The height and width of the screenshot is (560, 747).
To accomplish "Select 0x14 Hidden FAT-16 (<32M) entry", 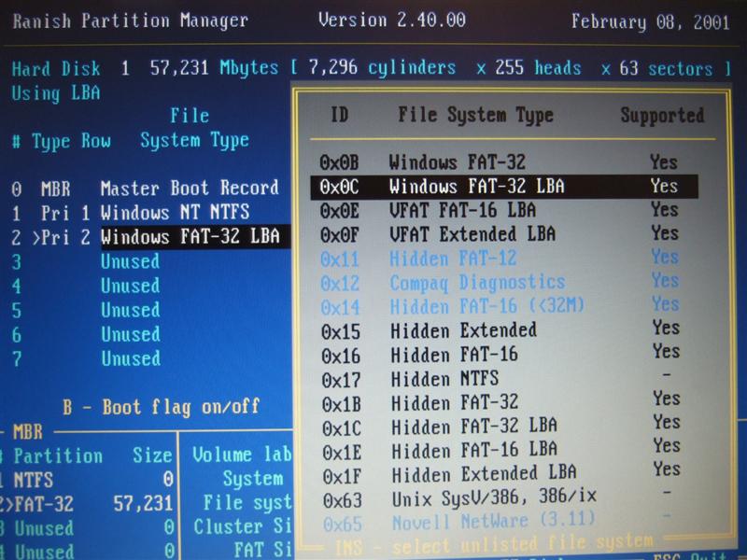I will [500, 306].
